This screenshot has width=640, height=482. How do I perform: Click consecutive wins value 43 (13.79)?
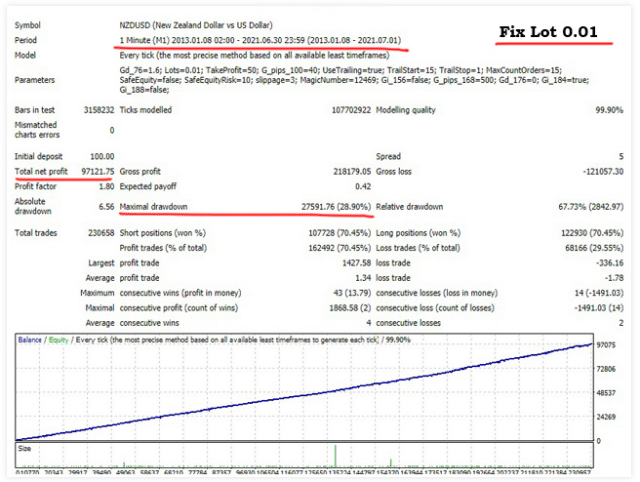pyautogui.click(x=352, y=293)
